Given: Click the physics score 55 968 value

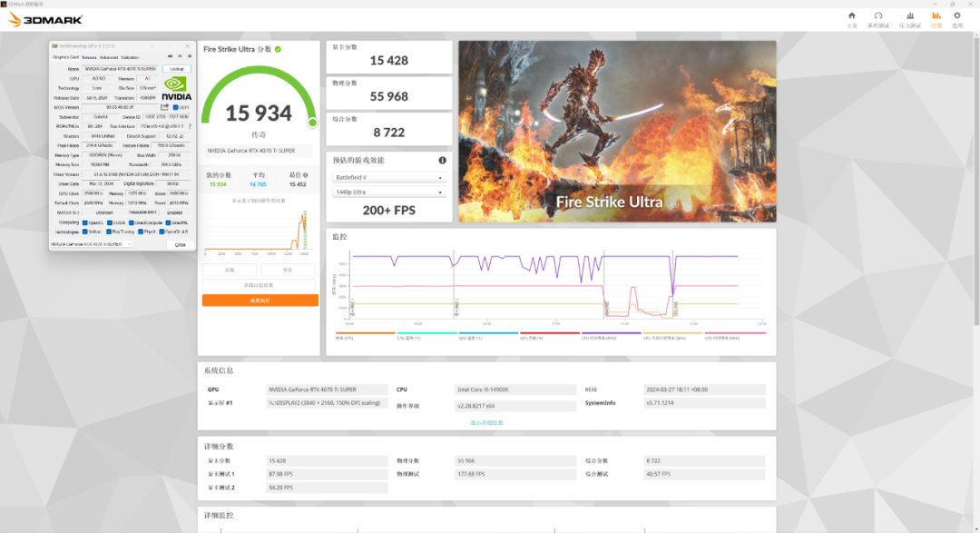Looking at the screenshot, I should [x=388, y=96].
